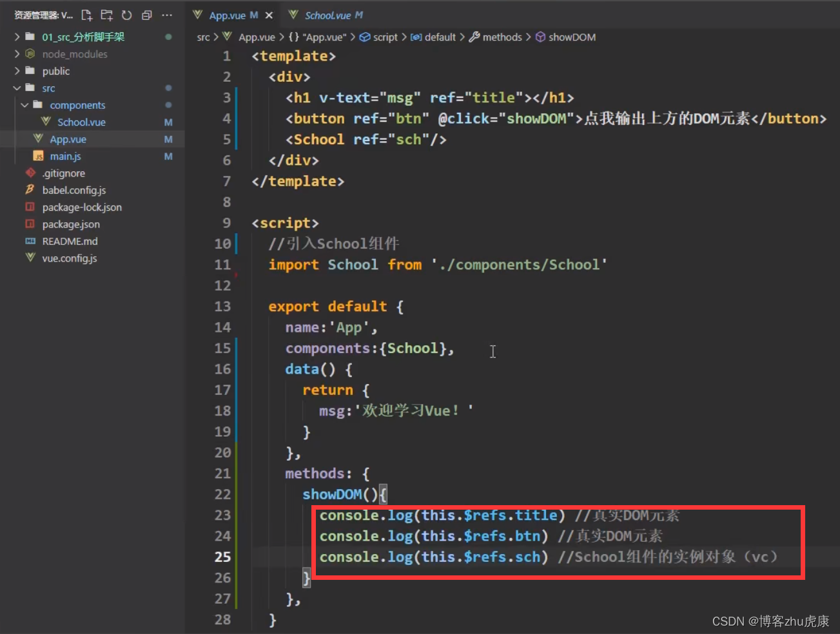The image size is (840, 634).
Task: Click the <School ref="sch"/> code line
Action: point(366,140)
